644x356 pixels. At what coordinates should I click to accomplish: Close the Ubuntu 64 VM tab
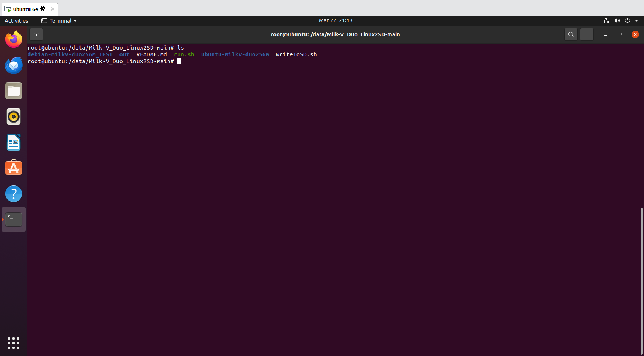[53, 9]
